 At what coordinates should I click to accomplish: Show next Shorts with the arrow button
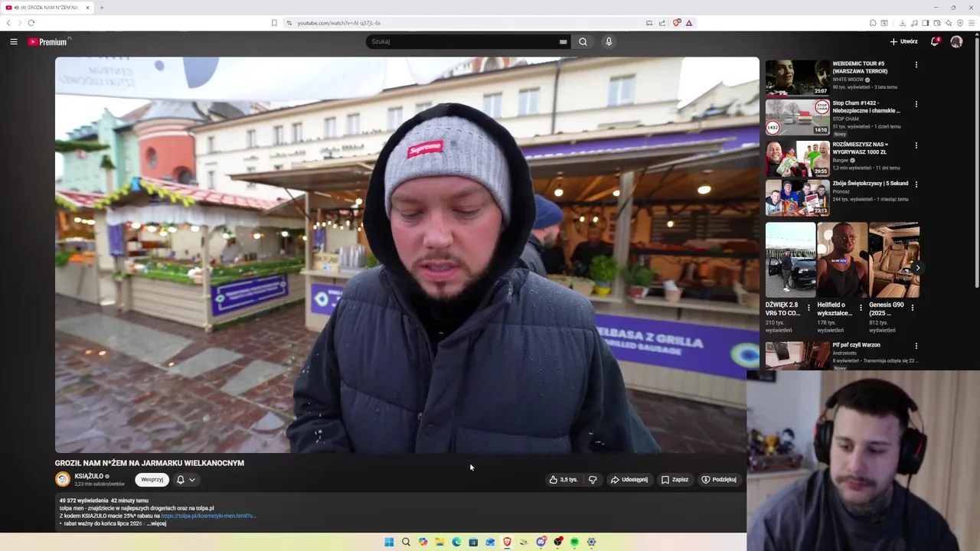click(917, 268)
